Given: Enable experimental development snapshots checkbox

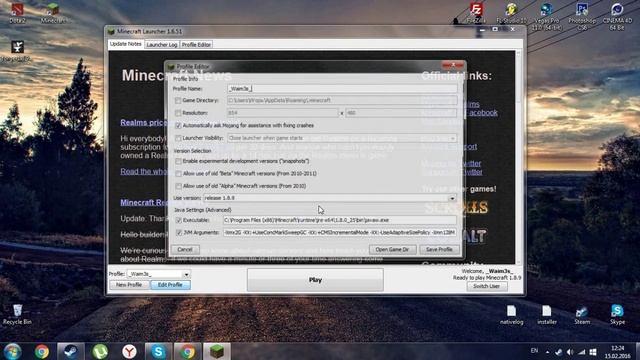Looking at the screenshot, I should pos(178,162).
